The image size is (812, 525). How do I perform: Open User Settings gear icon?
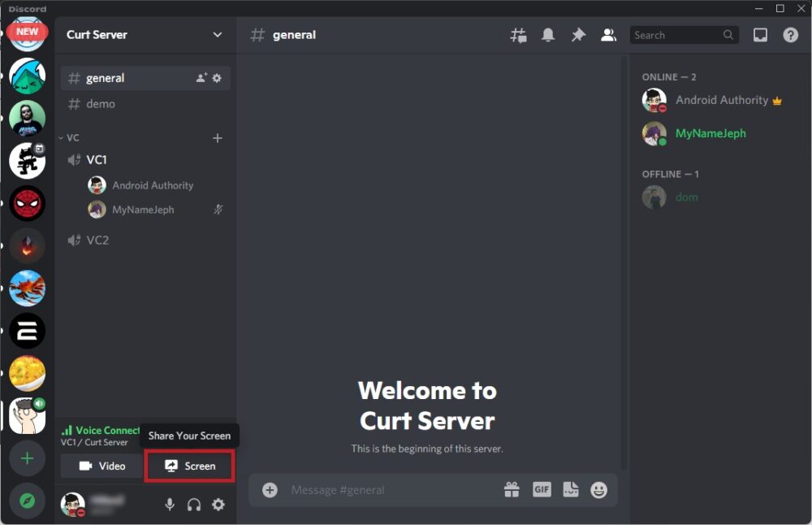click(218, 504)
